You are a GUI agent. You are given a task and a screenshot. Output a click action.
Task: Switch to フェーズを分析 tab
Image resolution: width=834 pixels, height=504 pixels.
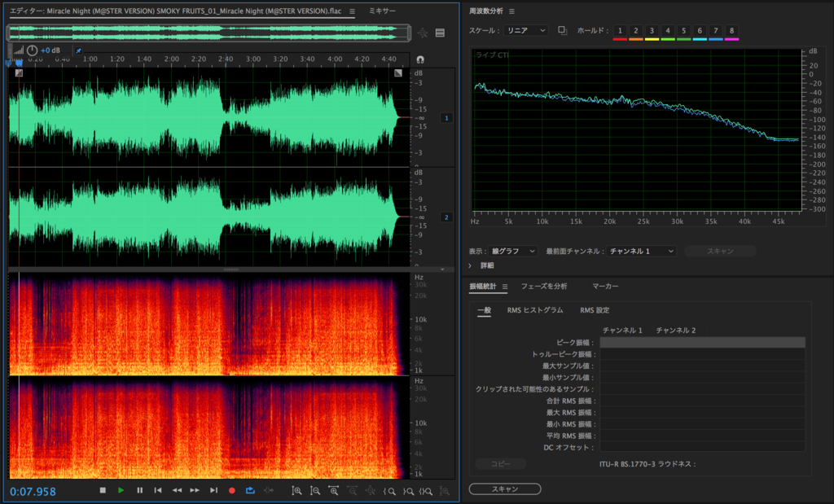pyautogui.click(x=543, y=286)
